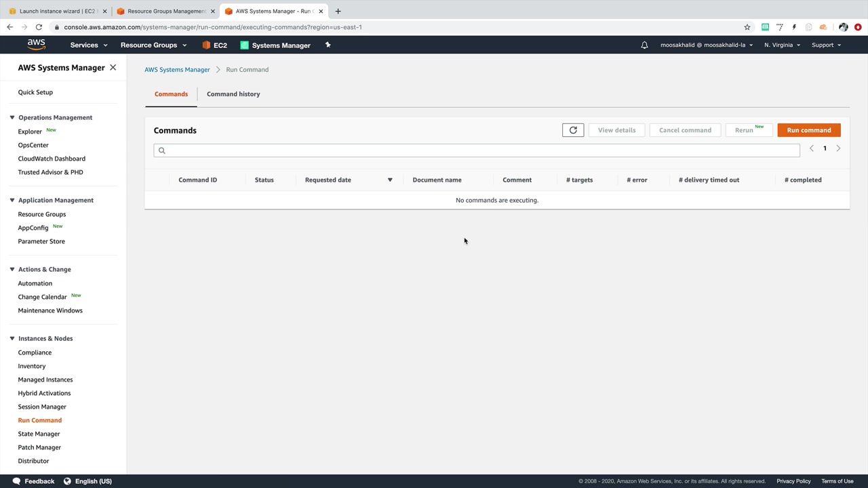Open CloudWatch Dashboard in the sidebar
Screen dimensions: 868x488
click(x=52, y=159)
